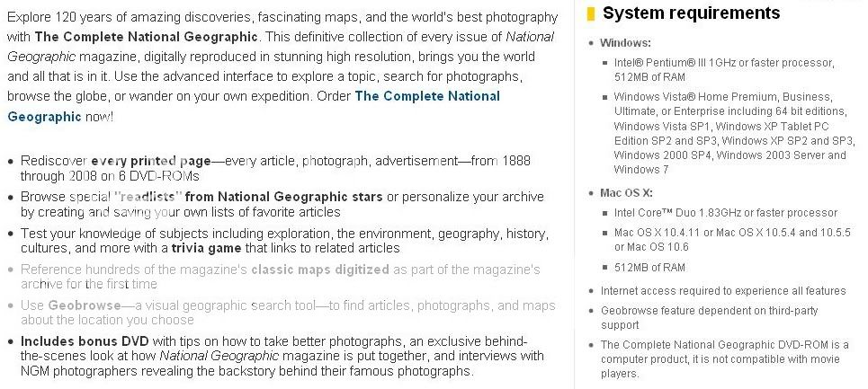Image resolution: width=868 pixels, height=389 pixels.
Task: Click the not compatible with movie players note
Action: pos(725,359)
